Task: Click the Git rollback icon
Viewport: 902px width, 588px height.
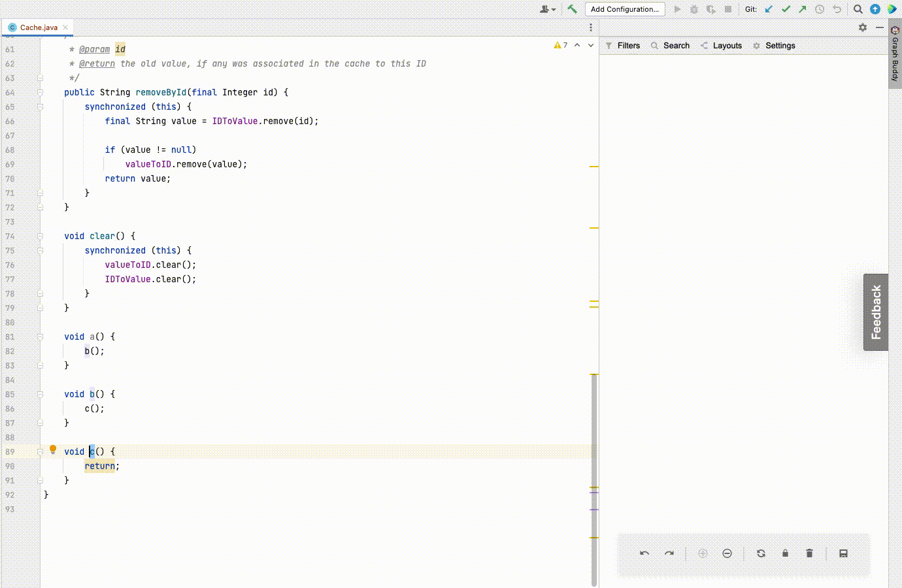Action: pyautogui.click(x=837, y=9)
